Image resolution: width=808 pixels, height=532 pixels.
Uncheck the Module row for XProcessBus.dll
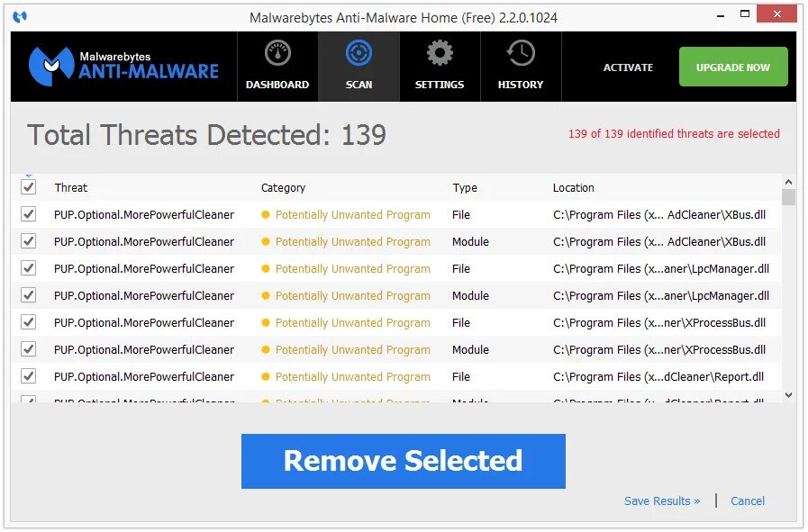click(x=28, y=349)
